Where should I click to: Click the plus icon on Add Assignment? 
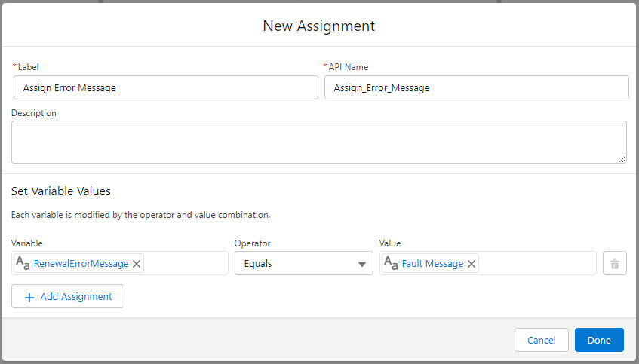pos(29,297)
